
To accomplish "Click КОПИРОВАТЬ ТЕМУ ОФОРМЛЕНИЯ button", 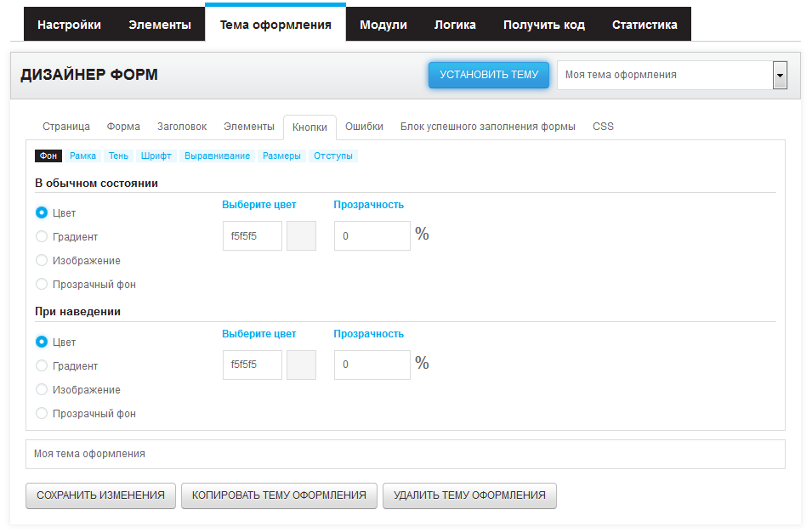I will coord(279,495).
